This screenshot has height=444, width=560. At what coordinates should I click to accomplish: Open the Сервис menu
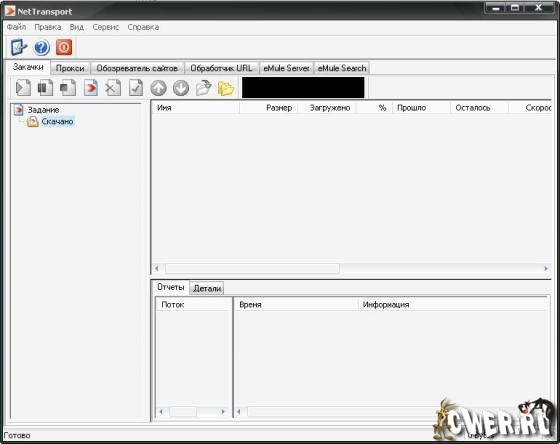[106, 27]
